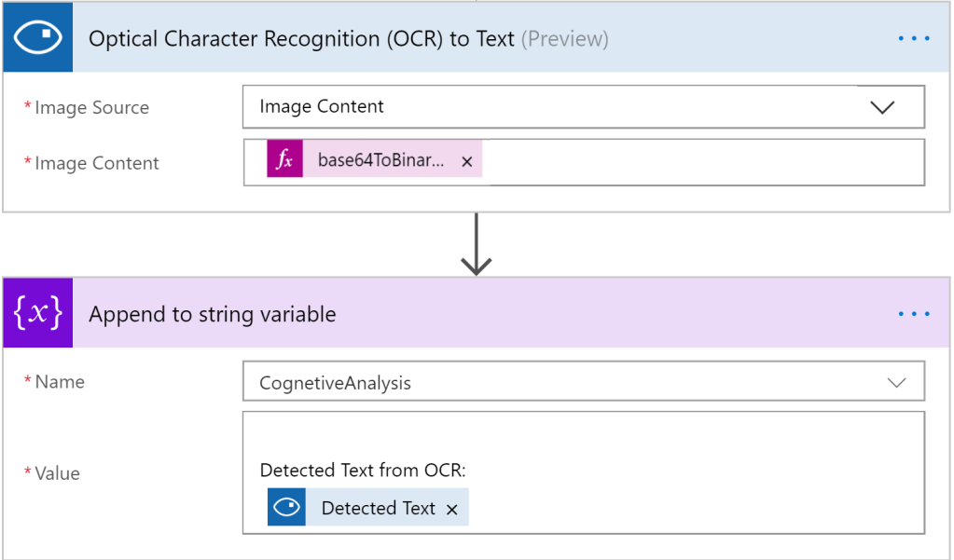Expand the Image Source chevron to list options
954x560 pixels.
(x=882, y=106)
